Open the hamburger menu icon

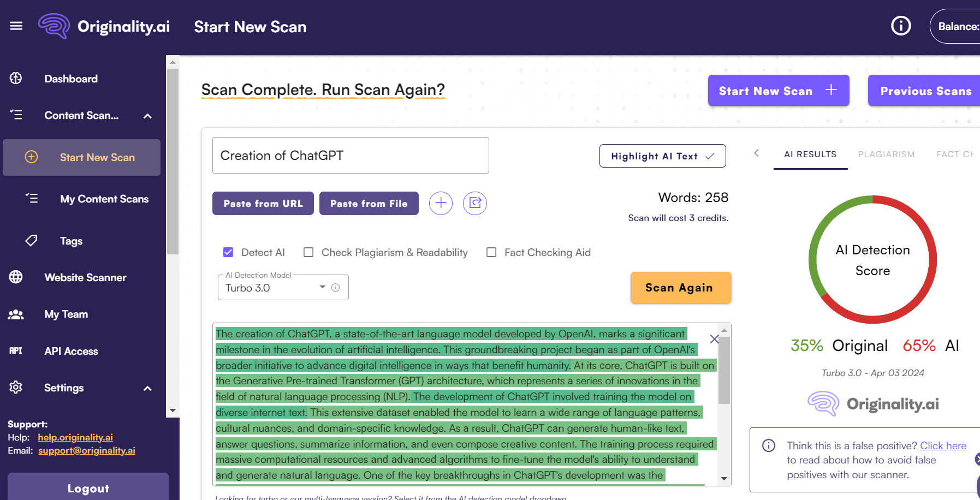click(x=16, y=26)
